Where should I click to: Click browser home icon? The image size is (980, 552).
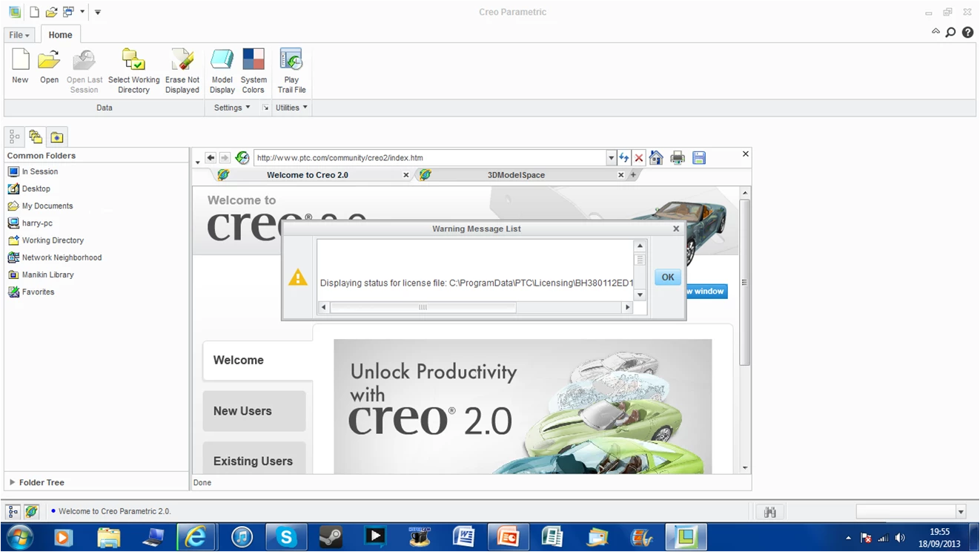tap(656, 157)
